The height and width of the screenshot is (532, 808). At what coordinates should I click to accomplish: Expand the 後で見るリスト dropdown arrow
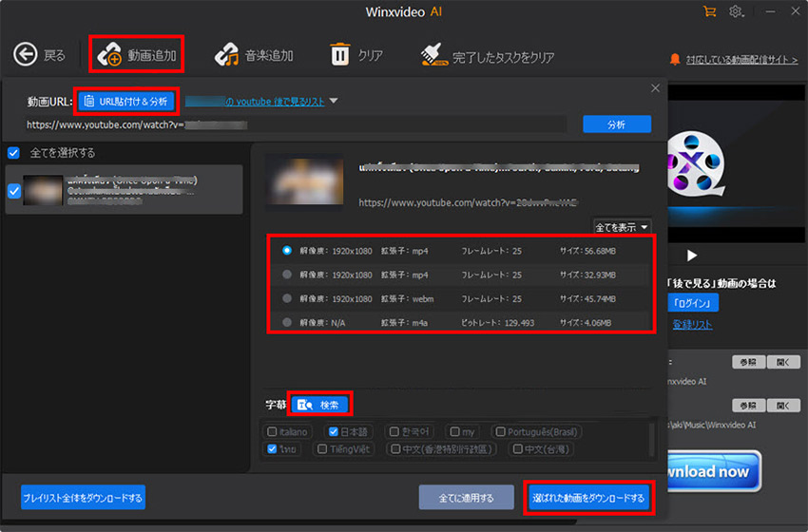334,101
